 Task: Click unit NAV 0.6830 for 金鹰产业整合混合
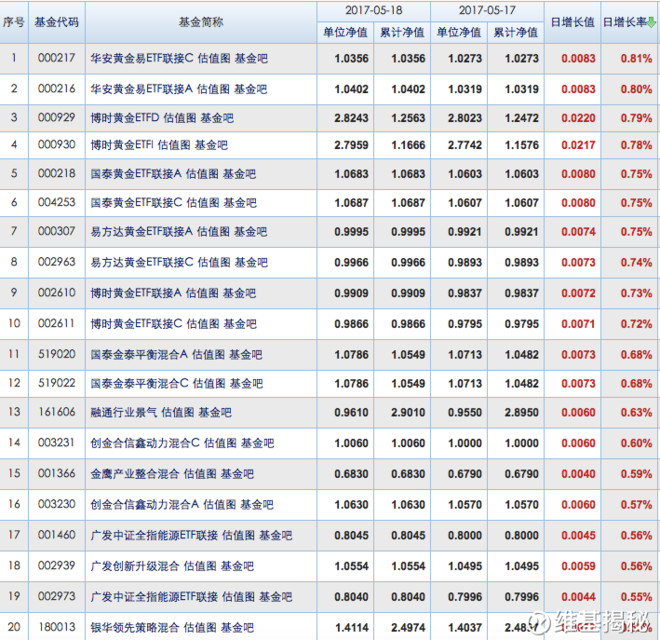click(x=351, y=473)
